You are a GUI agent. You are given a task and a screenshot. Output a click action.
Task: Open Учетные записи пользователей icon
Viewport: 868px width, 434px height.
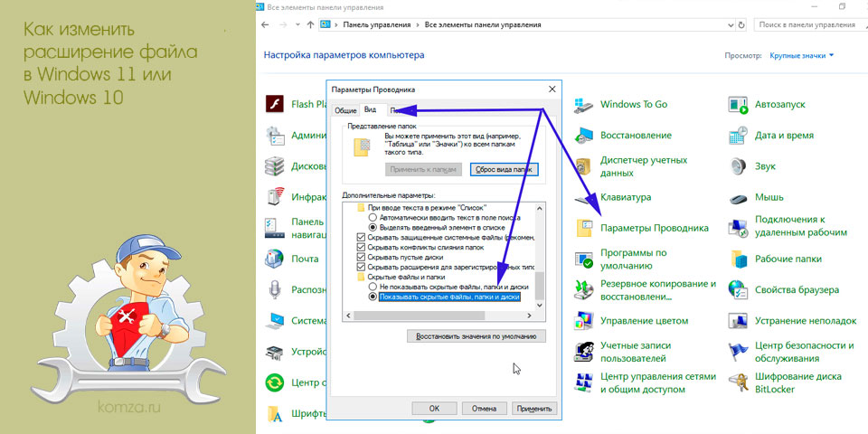pyautogui.click(x=583, y=352)
